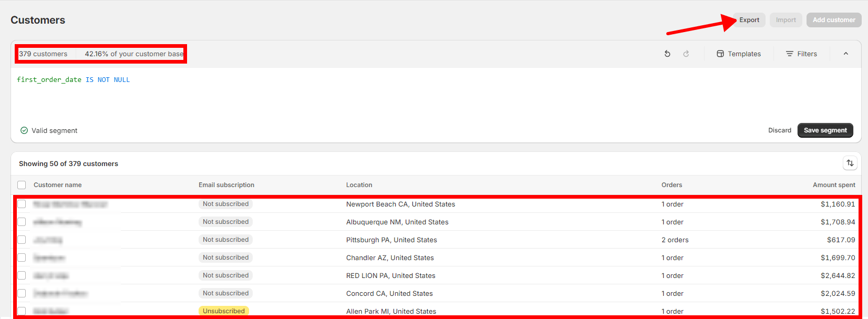Tick the Allen Park MI customer checkbox
This screenshot has width=868, height=319.
[22, 311]
